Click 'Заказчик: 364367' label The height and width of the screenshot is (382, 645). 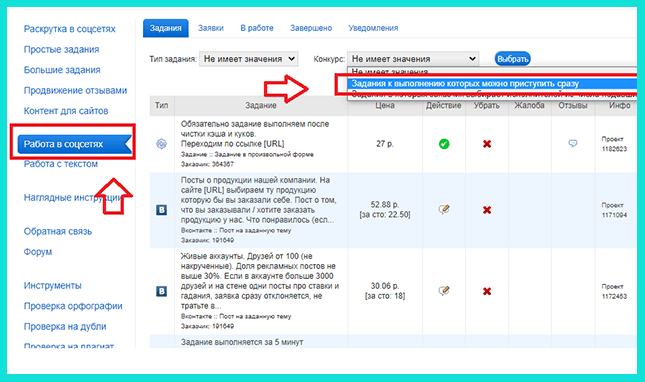point(207,164)
